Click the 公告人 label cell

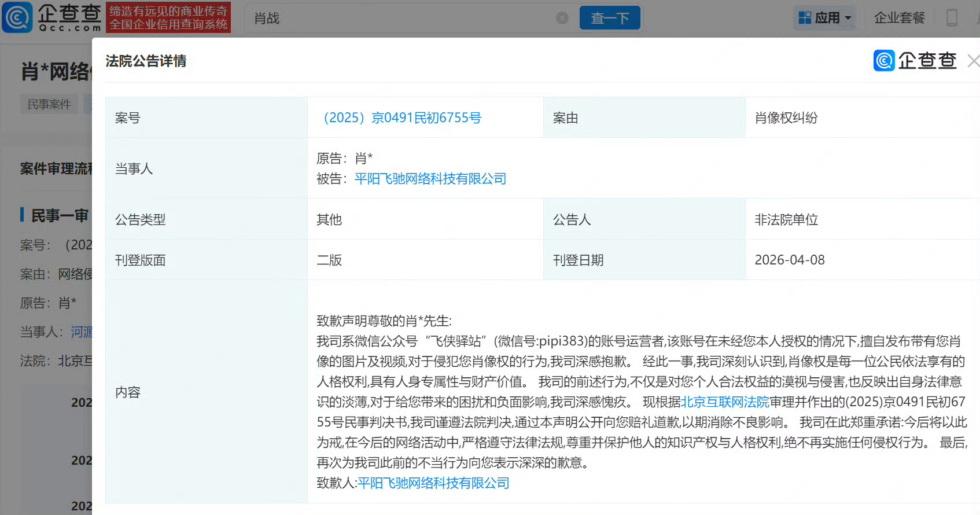click(644, 219)
